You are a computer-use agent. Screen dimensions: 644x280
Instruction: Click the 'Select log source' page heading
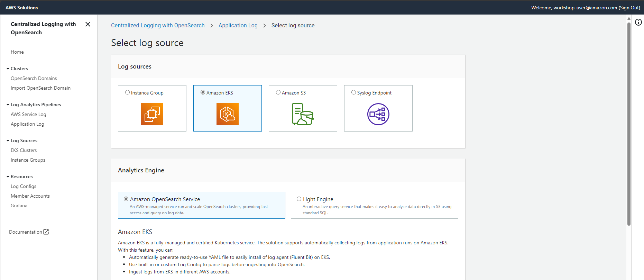(147, 43)
